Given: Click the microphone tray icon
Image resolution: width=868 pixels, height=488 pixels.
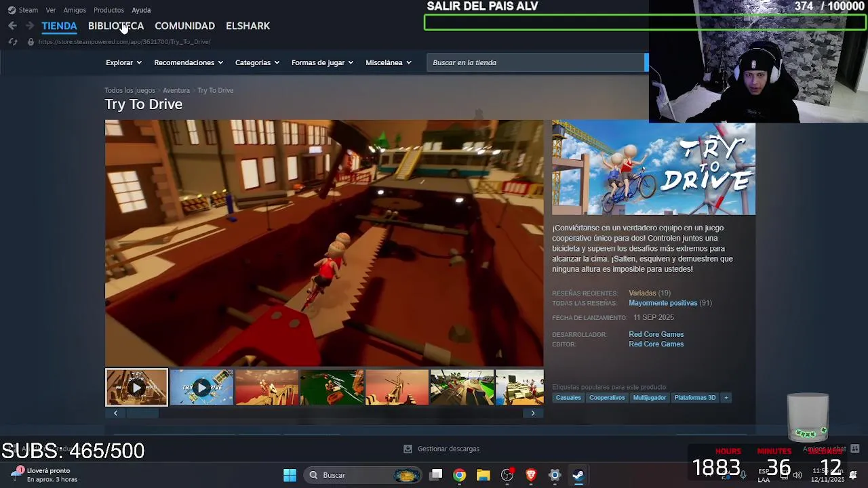Looking at the screenshot, I should click(743, 475).
